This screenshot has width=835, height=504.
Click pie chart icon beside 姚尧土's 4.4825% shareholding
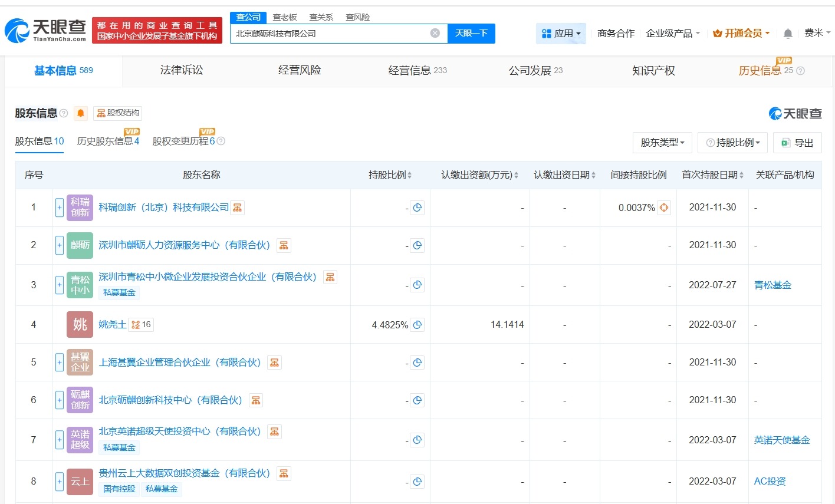[x=417, y=324]
